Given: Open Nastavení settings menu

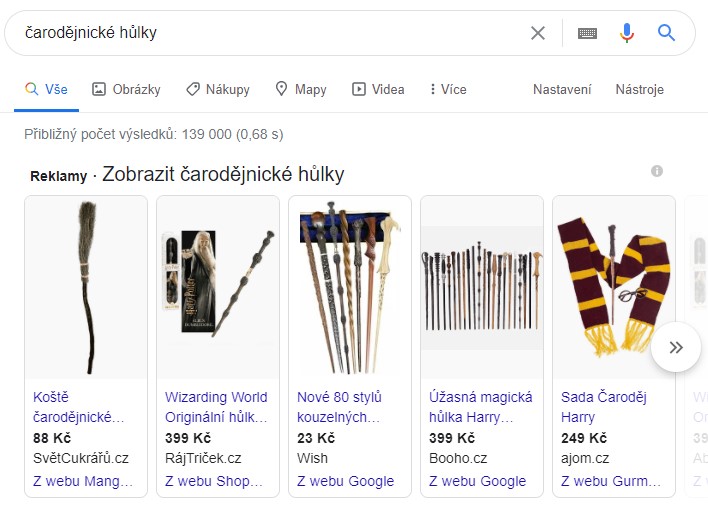Looking at the screenshot, I should click(x=562, y=89).
